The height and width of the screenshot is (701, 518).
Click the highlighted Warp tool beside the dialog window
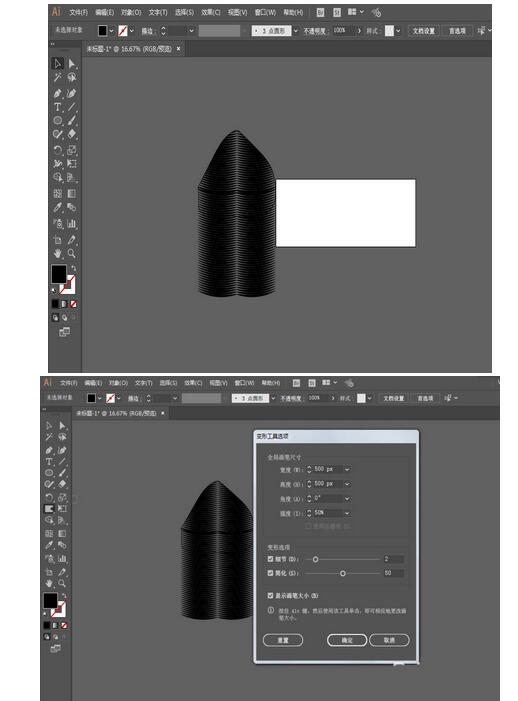pyautogui.click(x=49, y=509)
